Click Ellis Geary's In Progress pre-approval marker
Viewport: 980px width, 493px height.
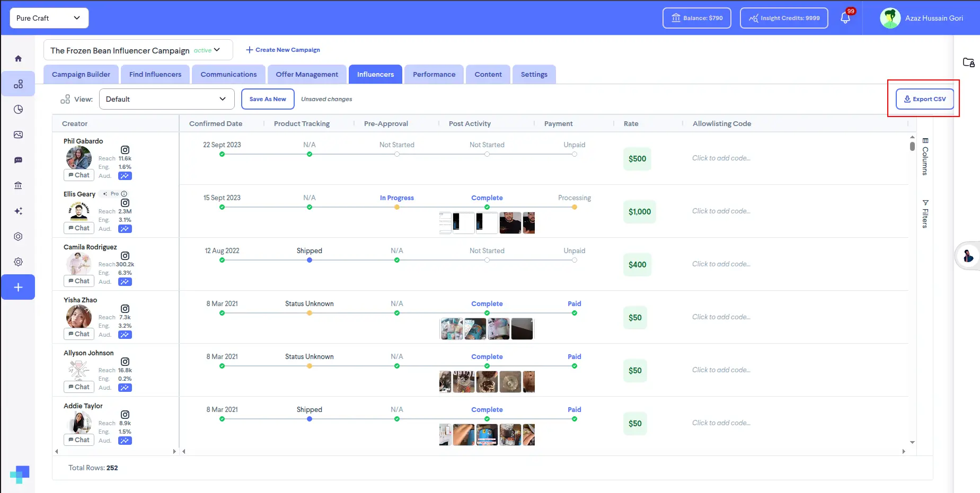pos(397,207)
